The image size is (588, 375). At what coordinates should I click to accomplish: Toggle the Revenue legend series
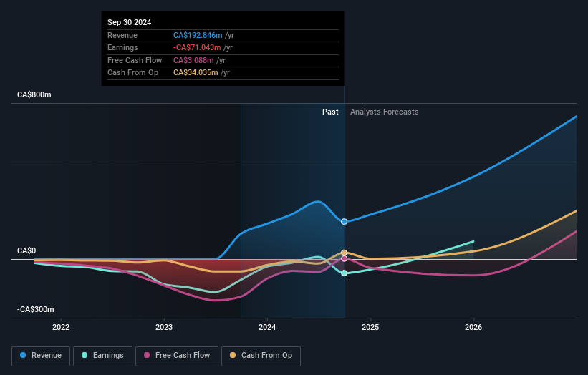(x=41, y=356)
